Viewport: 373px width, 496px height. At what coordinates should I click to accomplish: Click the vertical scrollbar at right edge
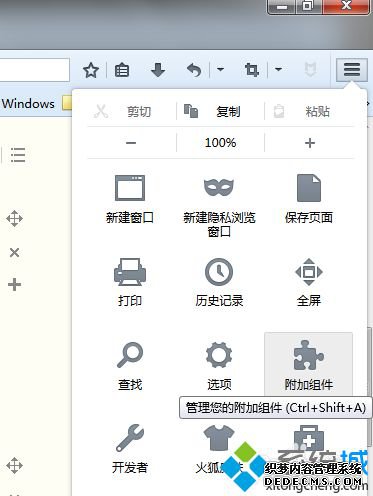370,387
